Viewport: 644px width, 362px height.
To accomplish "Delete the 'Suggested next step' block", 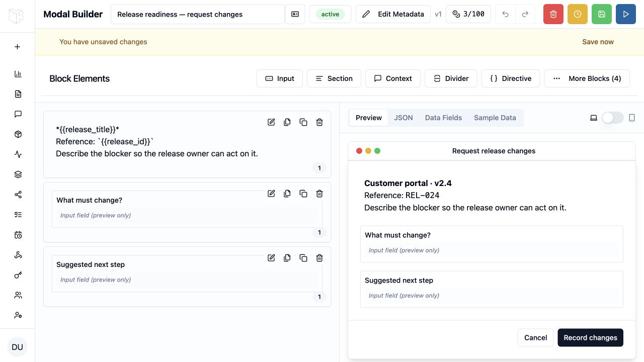I will [319, 258].
